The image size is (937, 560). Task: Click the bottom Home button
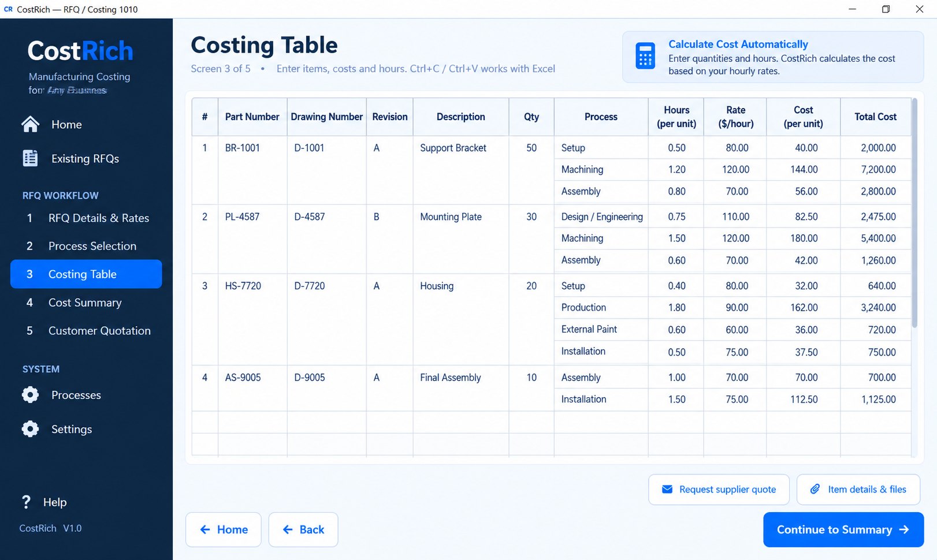[x=224, y=529]
